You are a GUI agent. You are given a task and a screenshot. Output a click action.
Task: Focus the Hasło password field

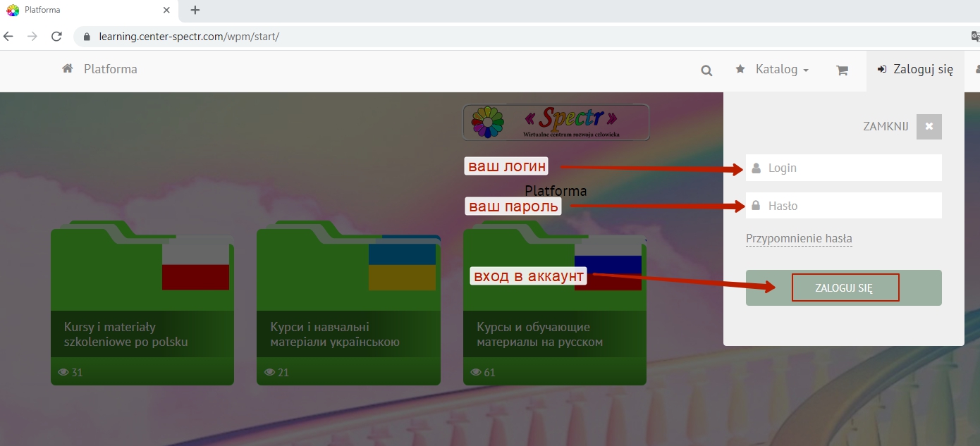844,206
